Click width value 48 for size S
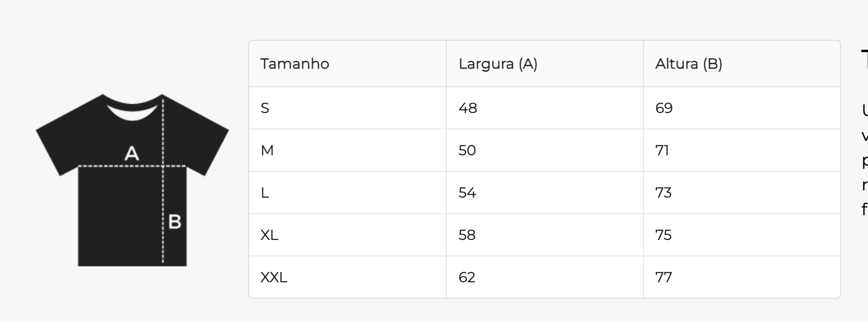This screenshot has height=322, width=868. click(468, 108)
